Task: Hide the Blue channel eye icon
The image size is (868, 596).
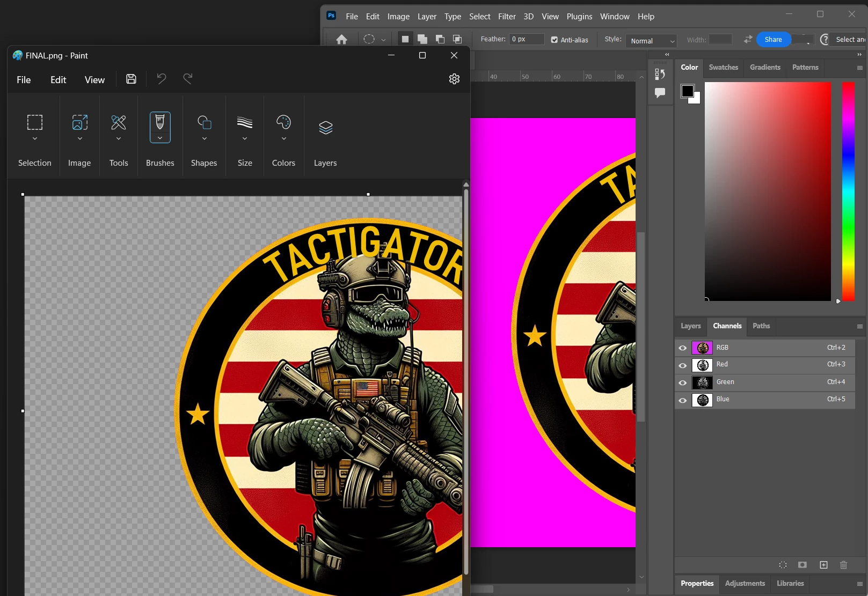Action: 683,400
